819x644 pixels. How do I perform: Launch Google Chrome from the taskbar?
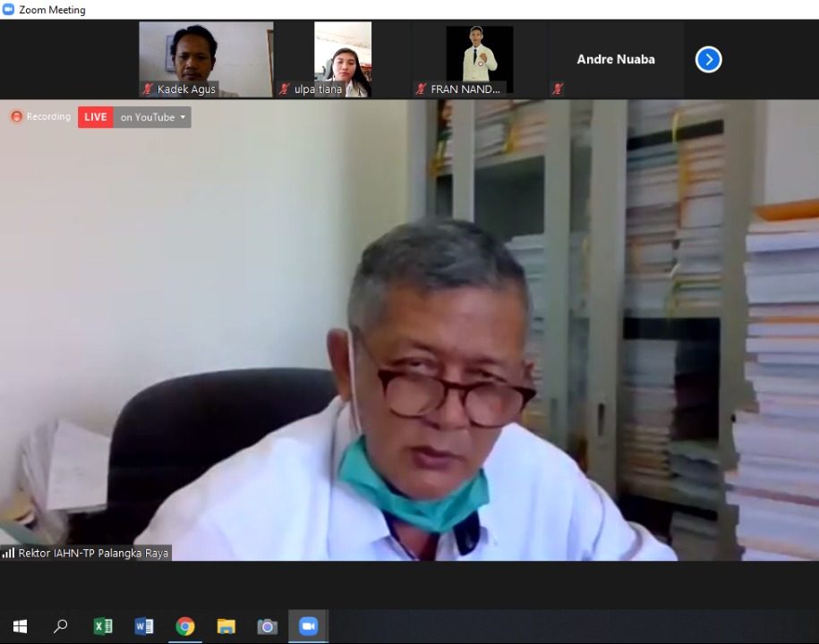click(x=184, y=626)
